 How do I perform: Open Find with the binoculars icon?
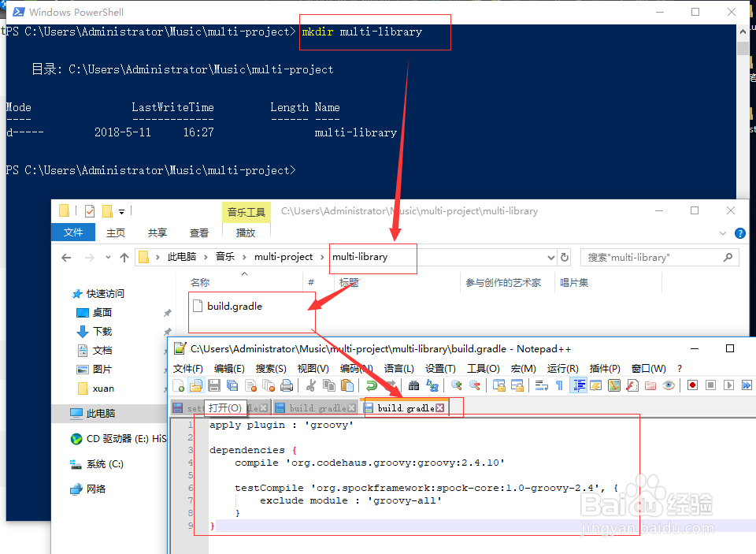[x=413, y=385]
